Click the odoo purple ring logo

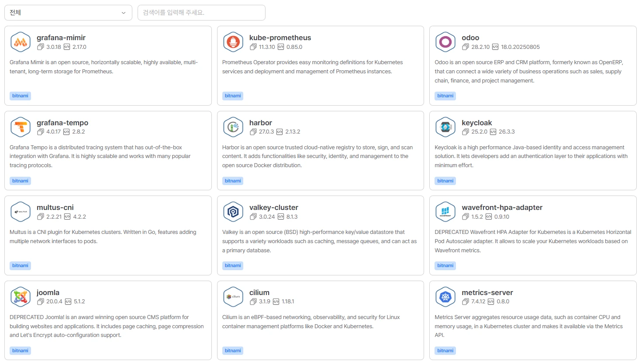pyautogui.click(x=445, y=42)
